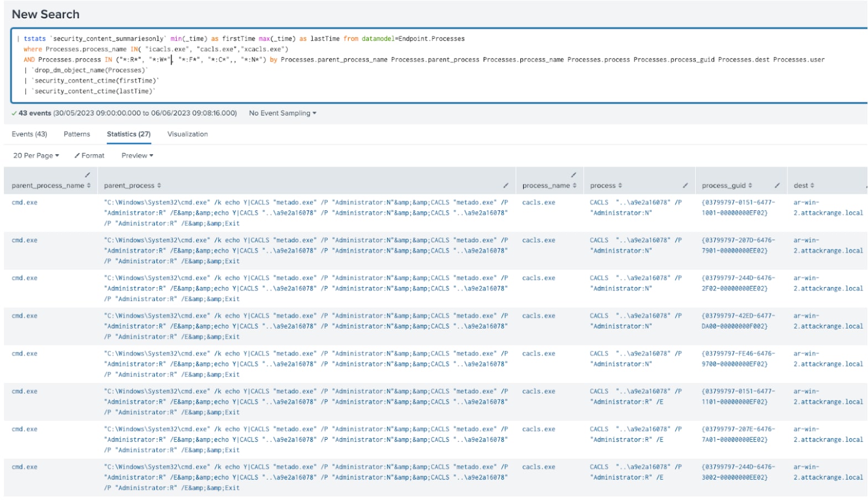Sort the process column using its sort arrows
This screenshot has width=868, height=500.
(620, 185)
